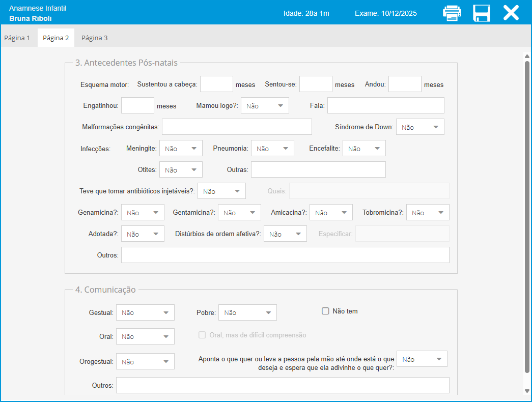The height and width of the screenshot is (402, 532).
Task: Click the printer icon in header
Action: [452, 13]
